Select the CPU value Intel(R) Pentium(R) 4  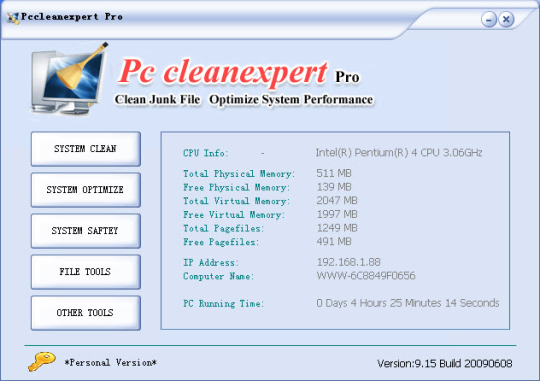[399, 153]
